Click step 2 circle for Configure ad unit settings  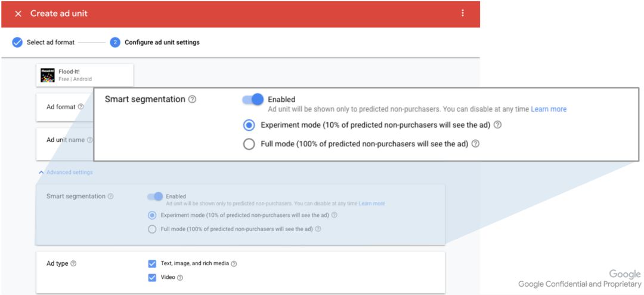pos(115,42)
